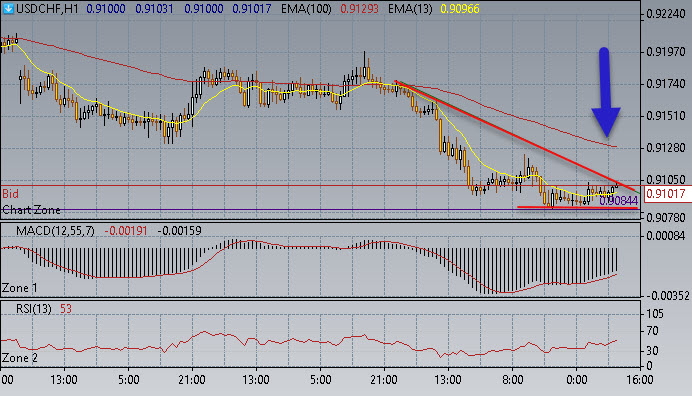Screen dimensions: 692x396
Task: Click the open price 0.91000 after the H1 label
Action: coord(106,9)
